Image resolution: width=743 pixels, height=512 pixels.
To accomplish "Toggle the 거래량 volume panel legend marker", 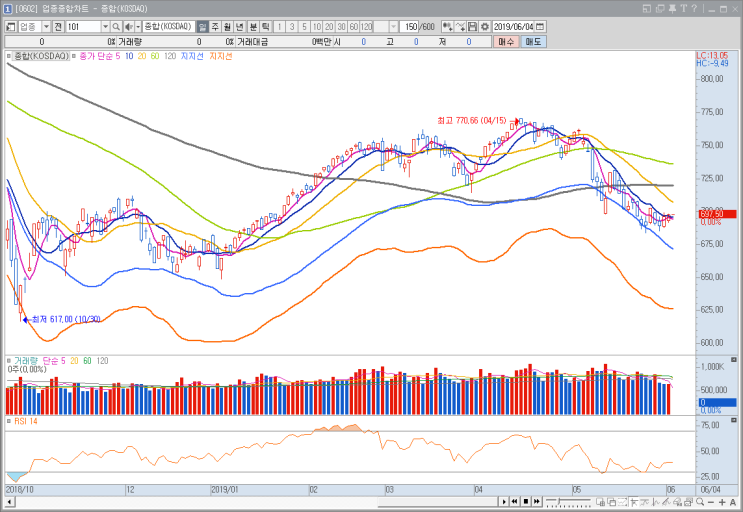I will point(9,361).
